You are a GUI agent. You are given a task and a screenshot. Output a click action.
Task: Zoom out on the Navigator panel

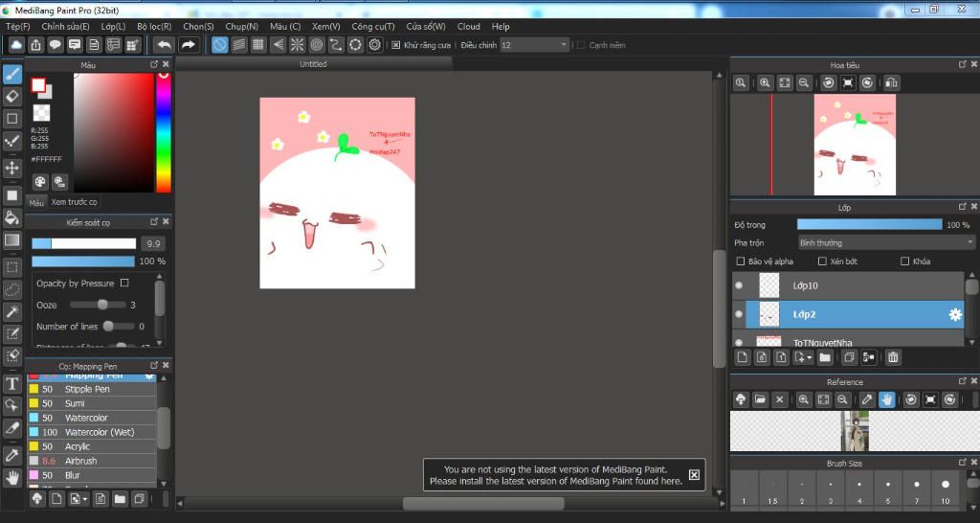804,82
